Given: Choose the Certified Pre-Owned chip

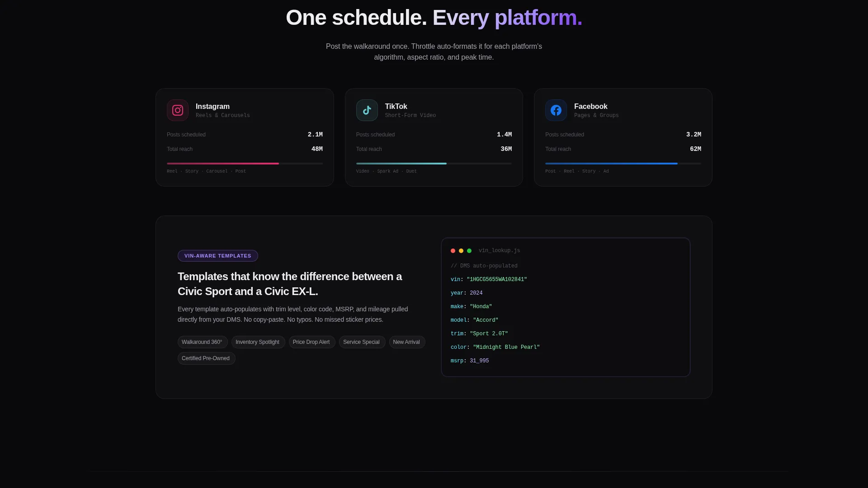Looking at the screenshot, I should 206,358.
